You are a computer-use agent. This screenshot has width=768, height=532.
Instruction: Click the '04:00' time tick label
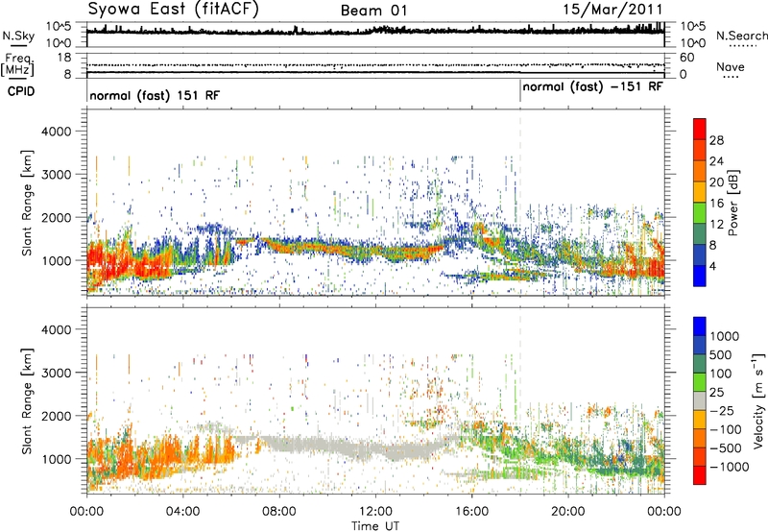click(182, 512)
